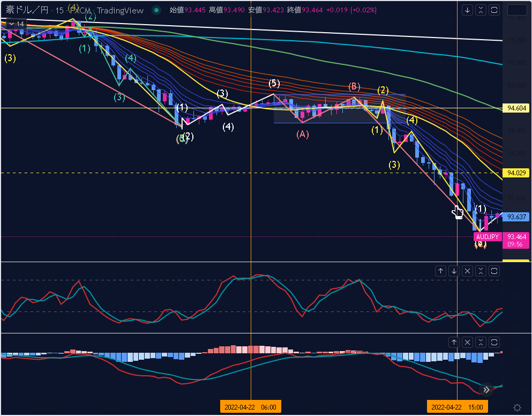Click the 豪ドル／円 symbol title
The height and width of the screenshot is (416, 532).
pyautogui.click(x=26, y=10)
